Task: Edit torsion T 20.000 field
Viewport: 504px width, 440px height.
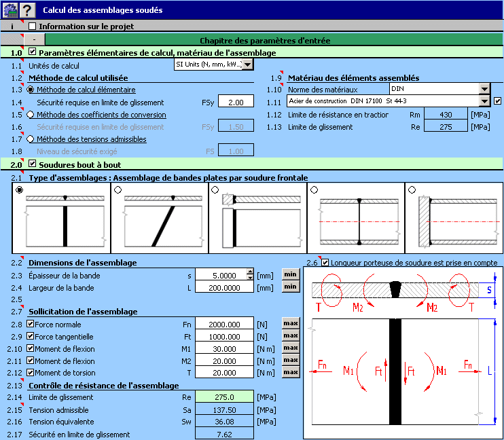Action: pyautogui.click(x=224, y=373)
